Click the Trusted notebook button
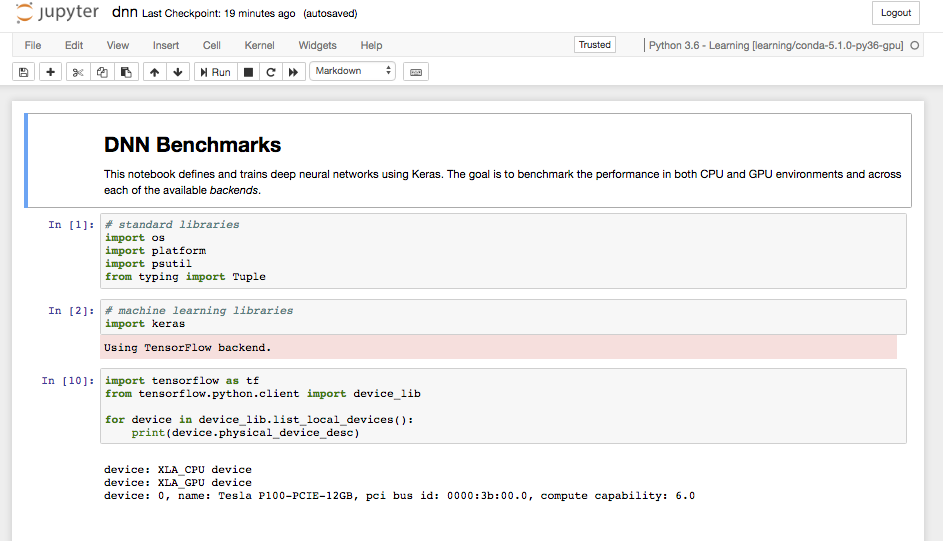The height and width of the screenshot is (541, 943). pyautogui.click(x=594, y=44)
